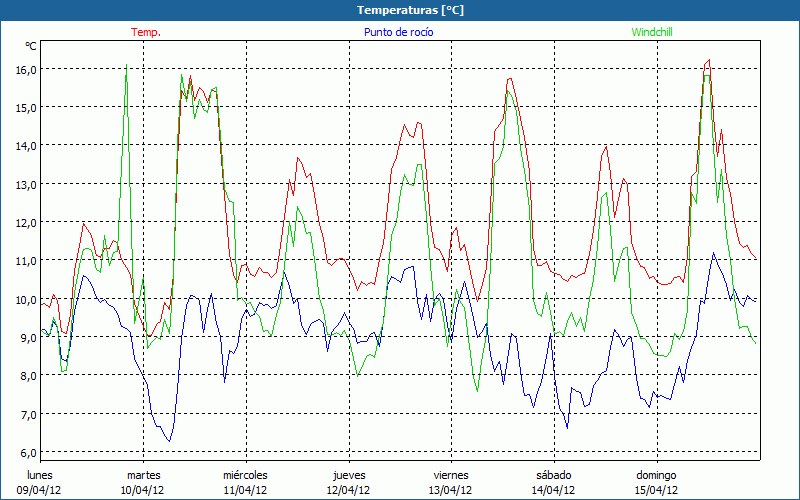Screen dimensions: 800x500
Task: Select the domingo day label
Action: pyautogui.click(x=657, y=475)
